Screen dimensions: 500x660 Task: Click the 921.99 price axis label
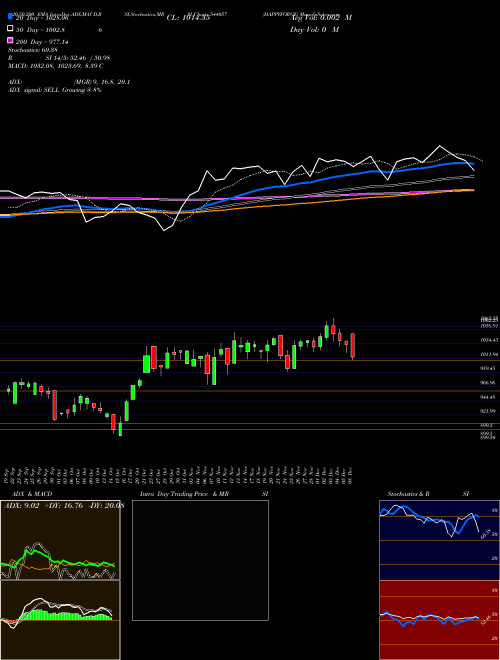[x=489, y=411]
